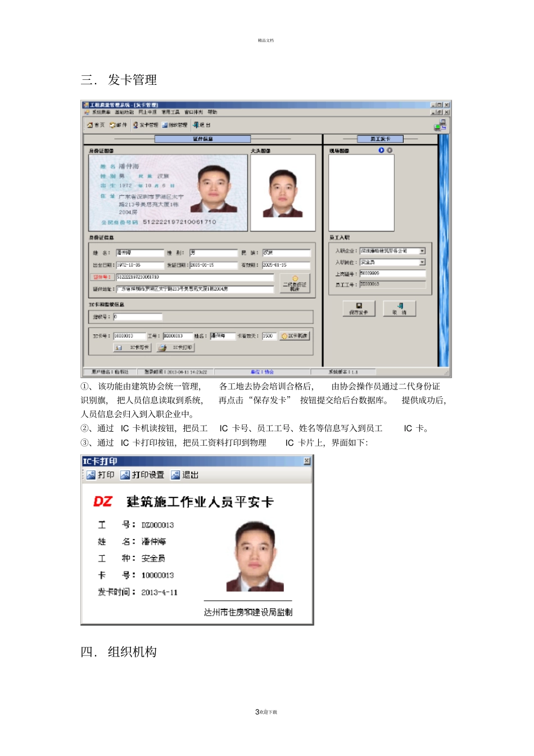Viewport: 534px width, 756px height.
Task: Click the 卡有效天 valid days field
Action: click(x=269, y=336)
